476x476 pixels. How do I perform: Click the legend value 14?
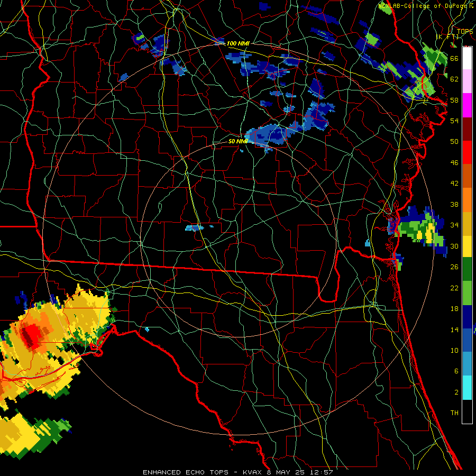454,329
